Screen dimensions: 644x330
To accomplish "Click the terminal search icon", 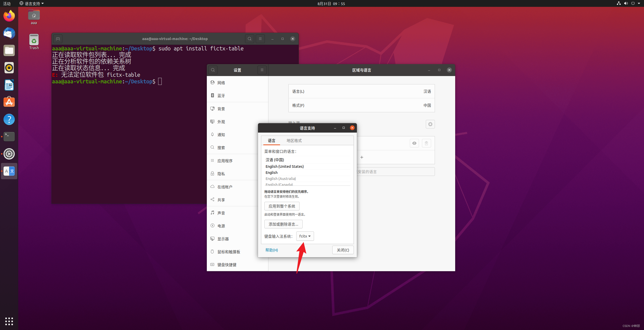I will (250, 39).
